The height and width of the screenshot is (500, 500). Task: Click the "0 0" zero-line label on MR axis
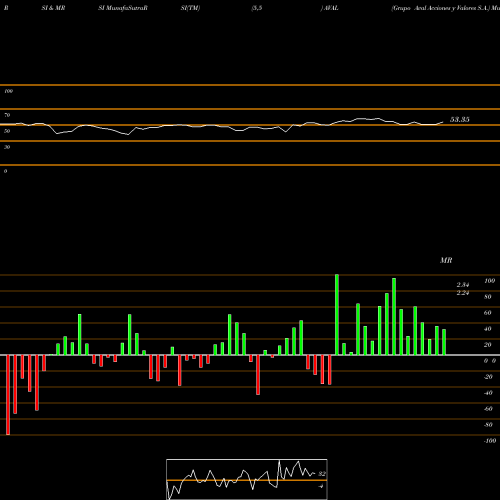tap(490, 361)
